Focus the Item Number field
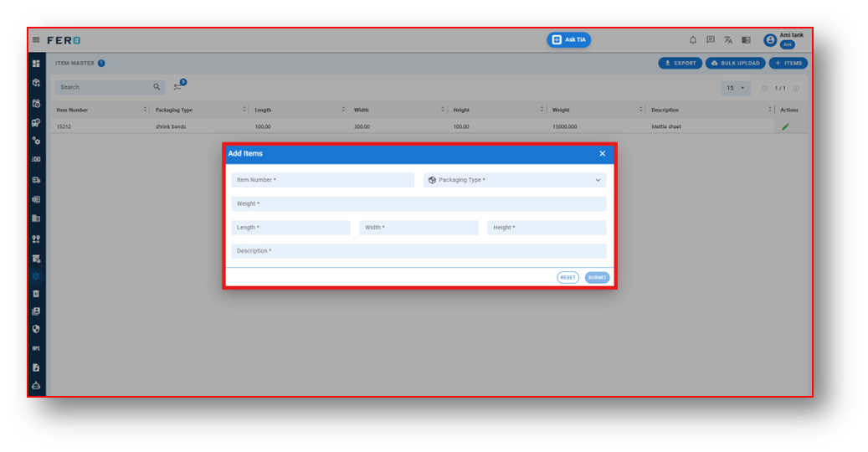This screenshot has height=452, width=868. click(x=323, y=180)
